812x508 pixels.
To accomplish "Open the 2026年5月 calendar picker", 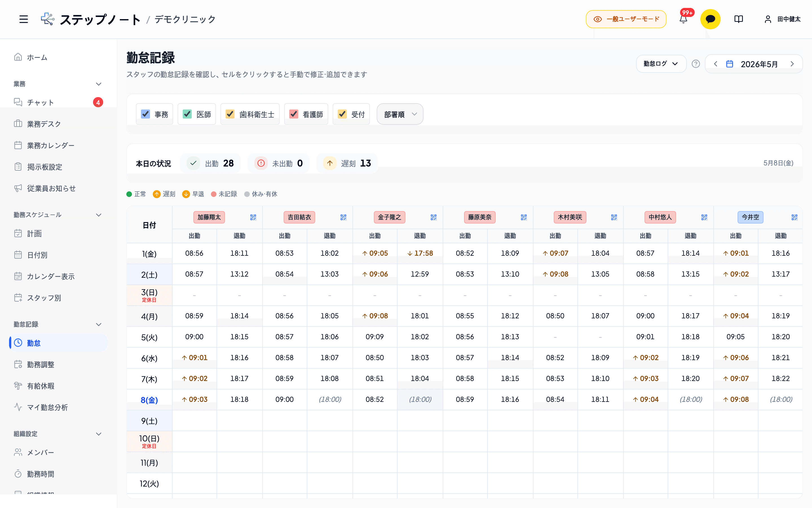I will 752,64.
